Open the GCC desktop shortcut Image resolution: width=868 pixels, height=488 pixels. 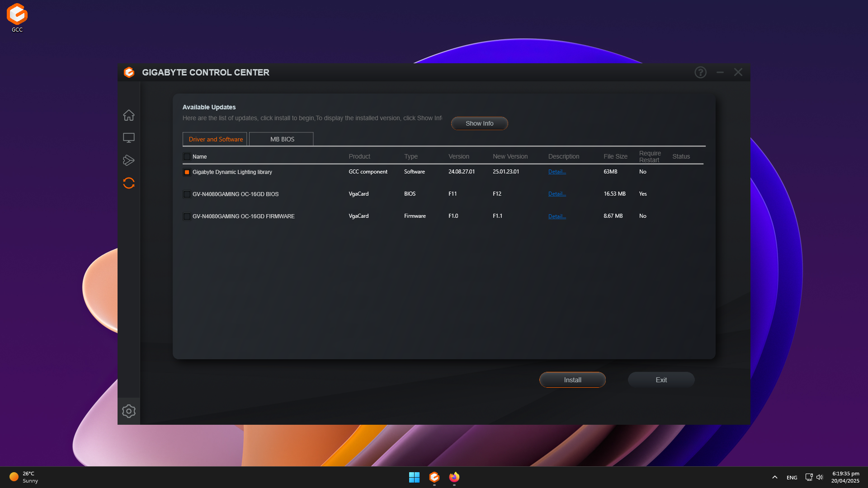point(17,18)
